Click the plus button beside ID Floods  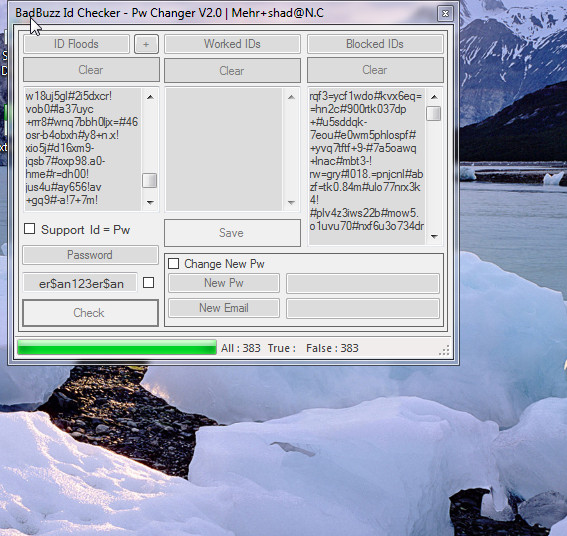[x=146, y=44]
